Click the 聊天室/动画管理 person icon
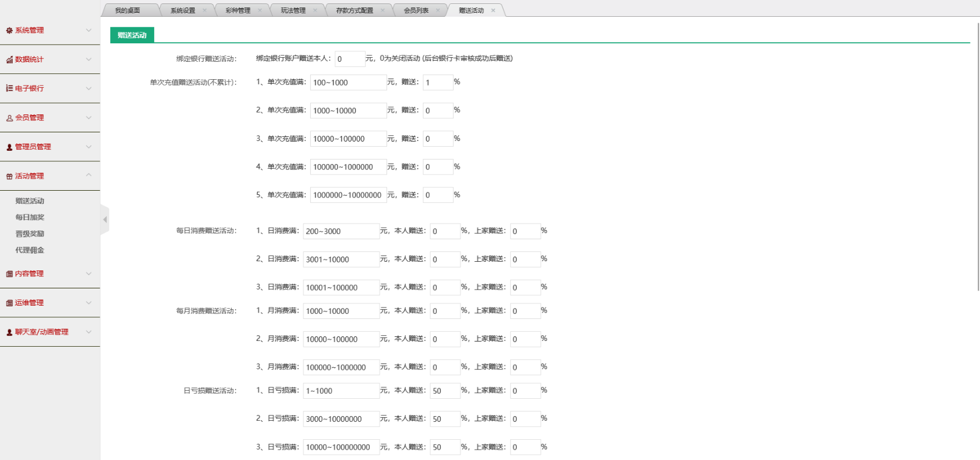The width and height of the screenshot is (980, 460). coord(9,332)
